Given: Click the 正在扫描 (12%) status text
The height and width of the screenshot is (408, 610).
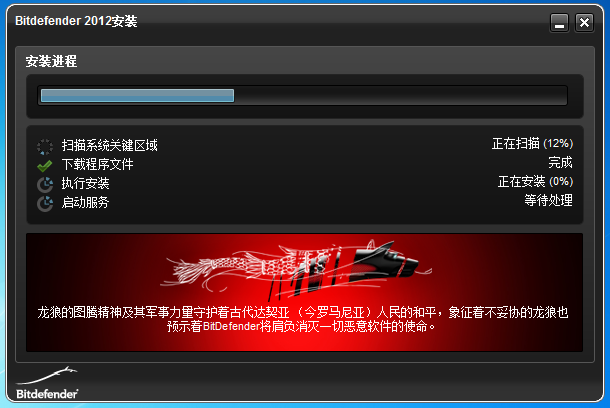Looking at the screenshot, I should 532,144.
